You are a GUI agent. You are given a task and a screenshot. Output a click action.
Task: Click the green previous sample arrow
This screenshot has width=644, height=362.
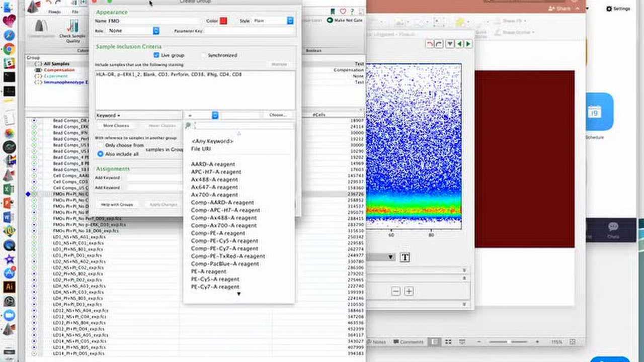pyautogui.click(x=459, y=44)
